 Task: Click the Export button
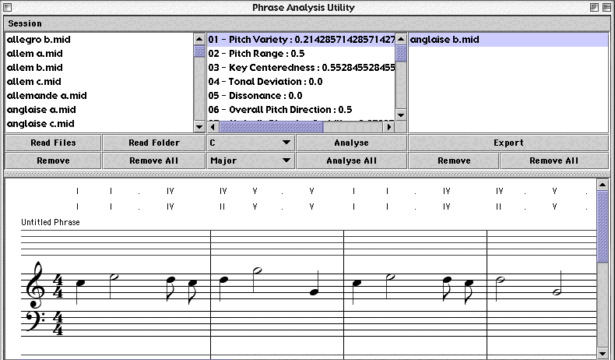[x=509, y=143]
